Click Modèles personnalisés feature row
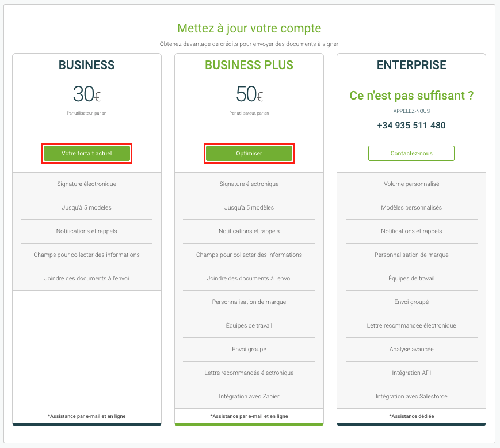This screenshot has width=500, height=448. click(411, 208)
